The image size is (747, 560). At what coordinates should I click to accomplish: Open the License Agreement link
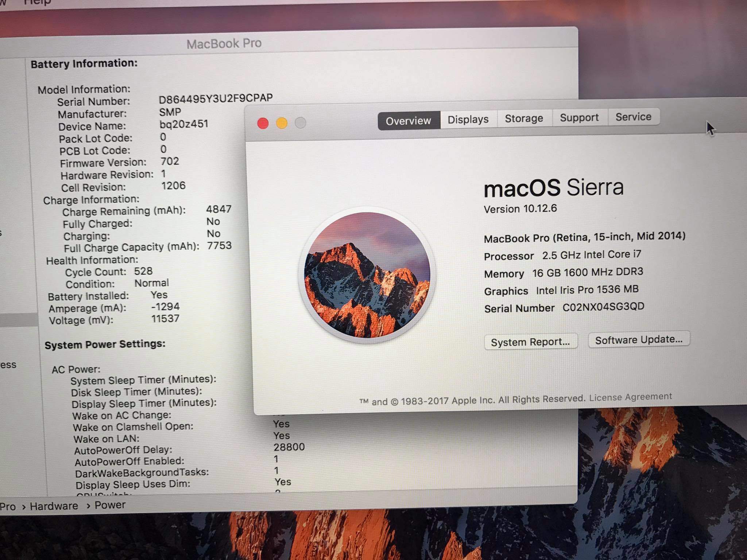630,397
